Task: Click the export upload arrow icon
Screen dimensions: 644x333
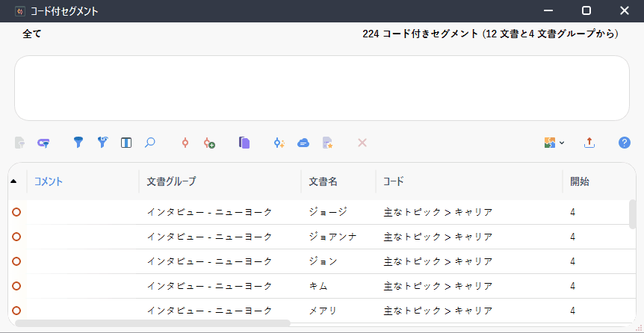Action: coord(589,143)
